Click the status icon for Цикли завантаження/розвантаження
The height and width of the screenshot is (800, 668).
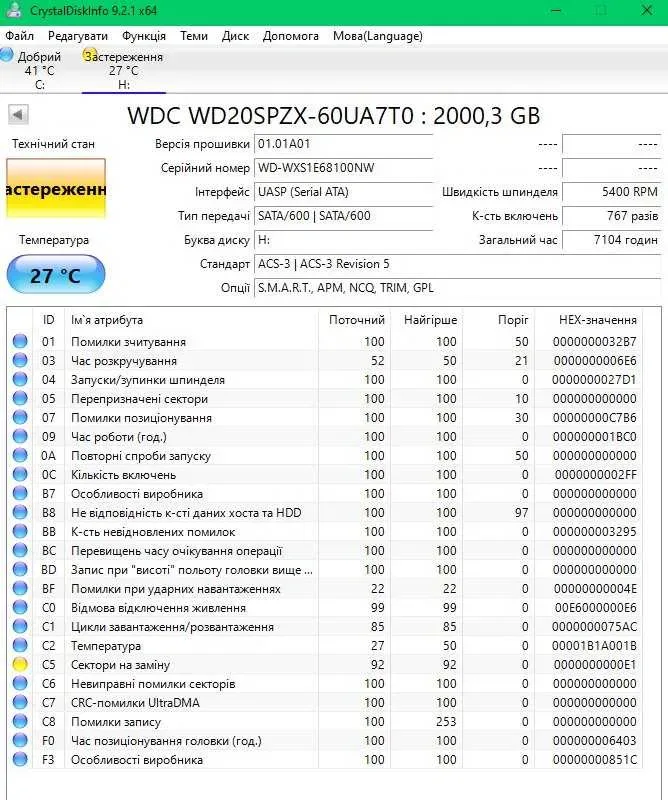(20, 627)
